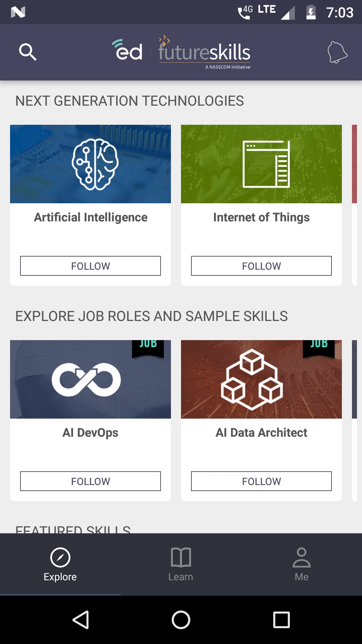Follow Artificial Intelligence topic
Screen dimensions: 362x644
90,266
